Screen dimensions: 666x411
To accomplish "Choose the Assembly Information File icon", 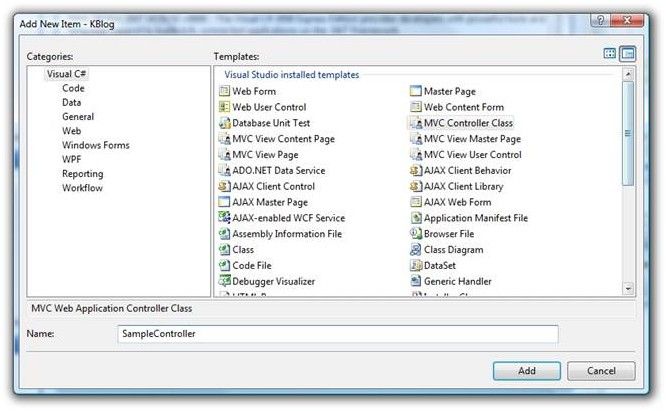I will coord(224,234).
